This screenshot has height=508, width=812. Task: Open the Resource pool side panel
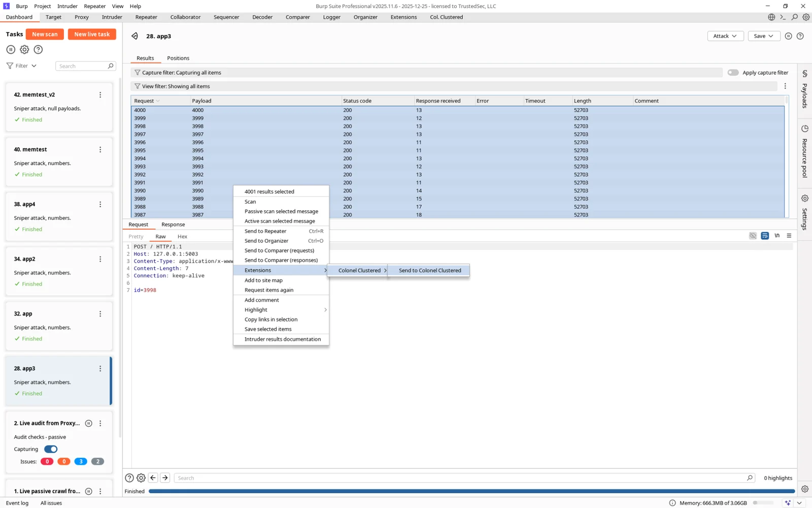click(x=805, y=151)
